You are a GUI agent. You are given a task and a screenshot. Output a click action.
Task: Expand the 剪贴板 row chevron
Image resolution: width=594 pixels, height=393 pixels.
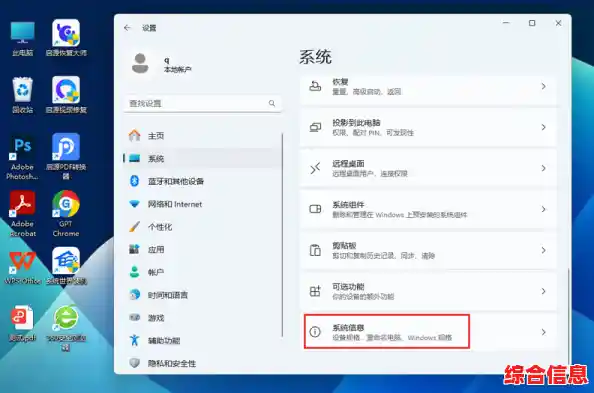(x=544, y=250)
